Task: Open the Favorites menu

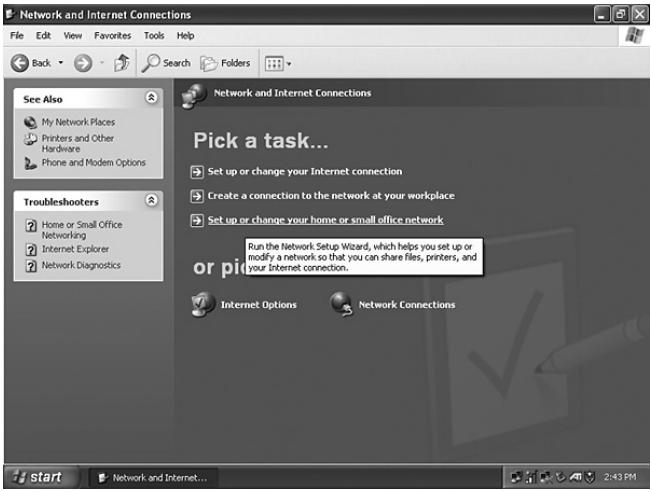Action: pos(113,36)
